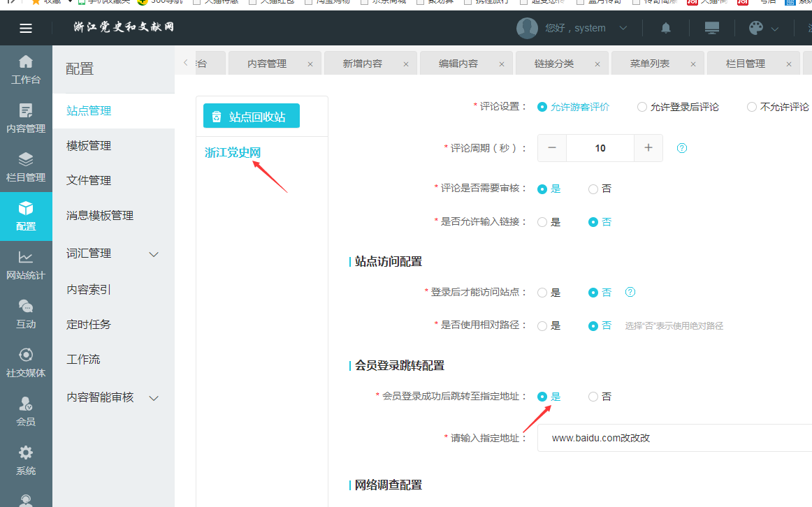Image resolution: width=812 pixels, height=507 pixels.
Task: Open the notification bell icon
Action: 665,28
